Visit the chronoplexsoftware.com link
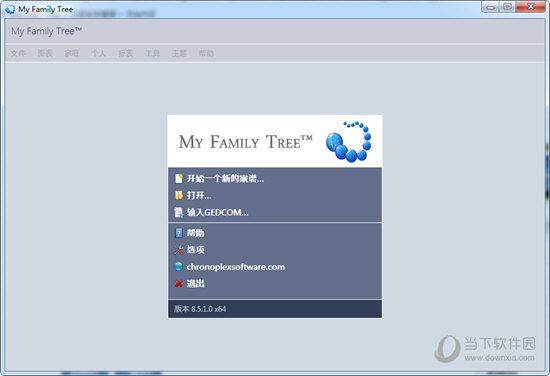This screenshot has width=550, height=376. pos(229,267)
